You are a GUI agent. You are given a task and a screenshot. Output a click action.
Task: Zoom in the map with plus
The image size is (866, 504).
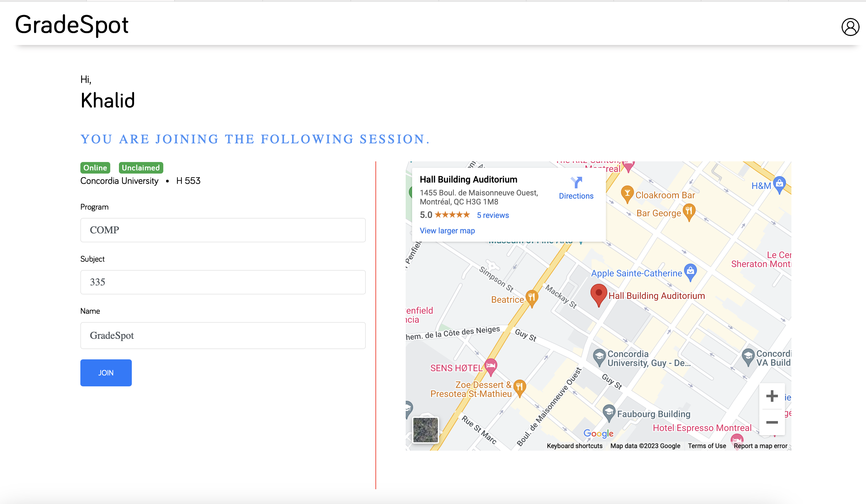[x=772, y=396]
